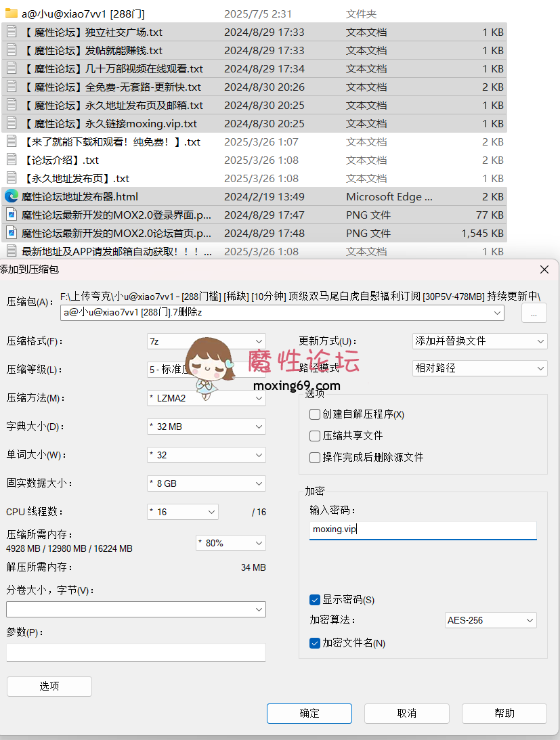Click the folder icon of a@小u@xiao7vv1 [288门]
Screen dimensions: 560x740
pos(11,14)
